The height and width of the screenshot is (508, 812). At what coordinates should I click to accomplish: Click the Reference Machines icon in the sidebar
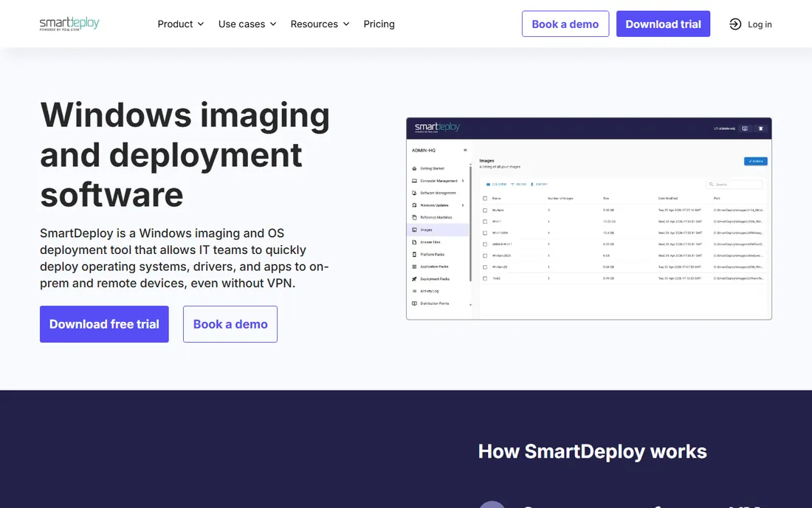click(414, 218)
